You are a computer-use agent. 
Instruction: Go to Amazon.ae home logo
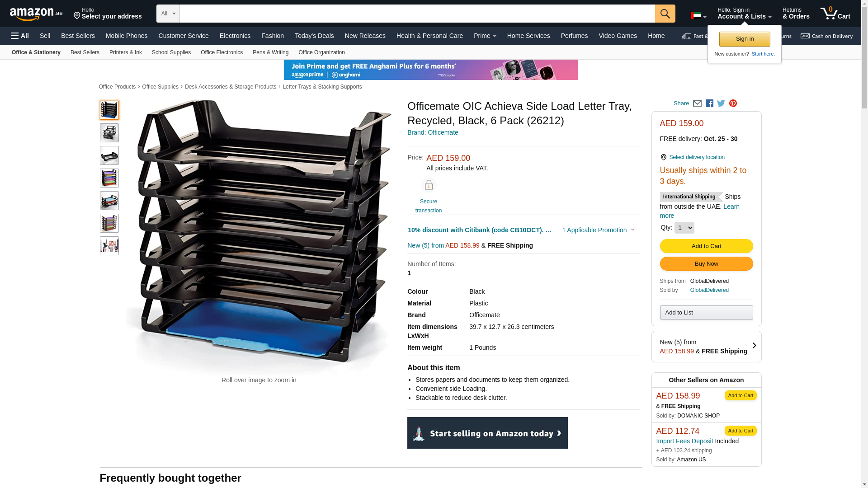(36, 14)
